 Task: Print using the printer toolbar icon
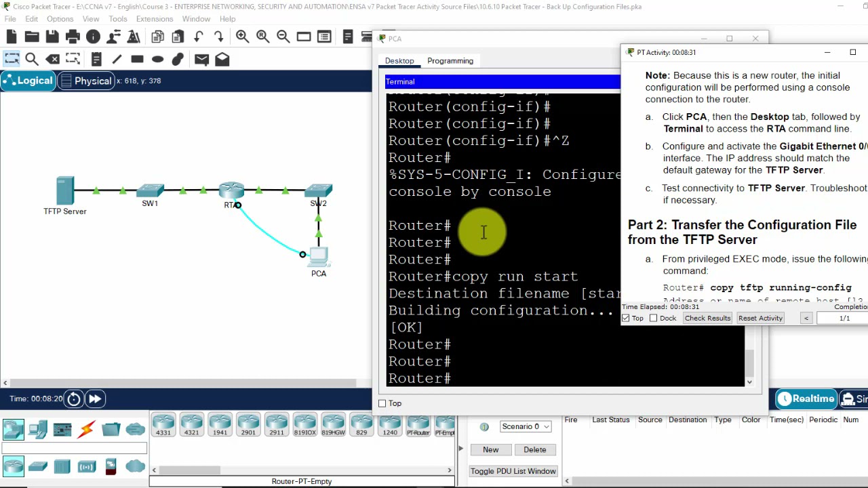(73, 37)
